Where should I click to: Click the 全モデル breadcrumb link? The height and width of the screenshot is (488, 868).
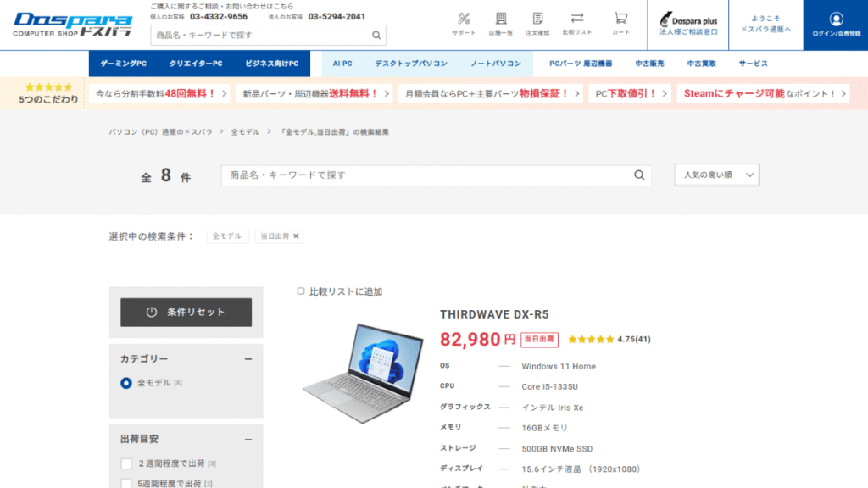245,132
